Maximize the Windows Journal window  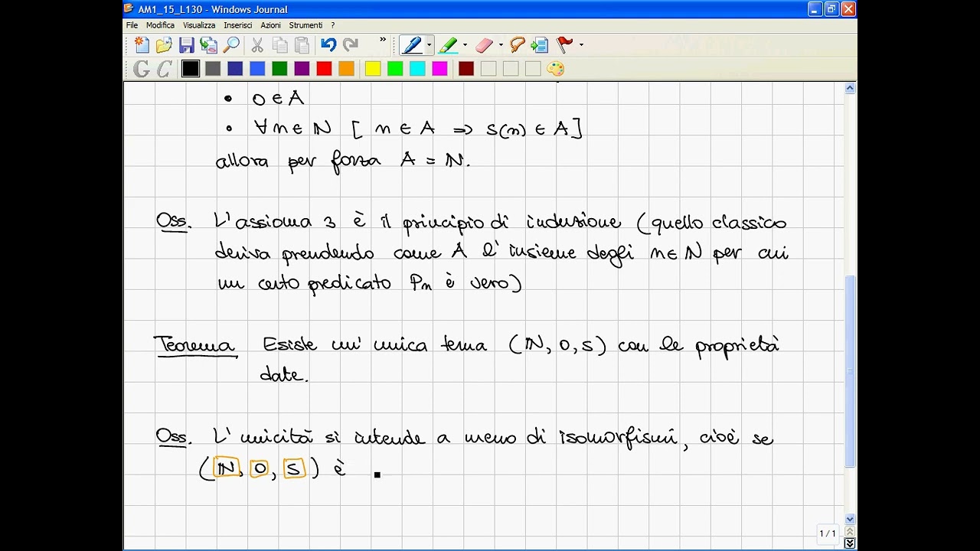(831, 9)
